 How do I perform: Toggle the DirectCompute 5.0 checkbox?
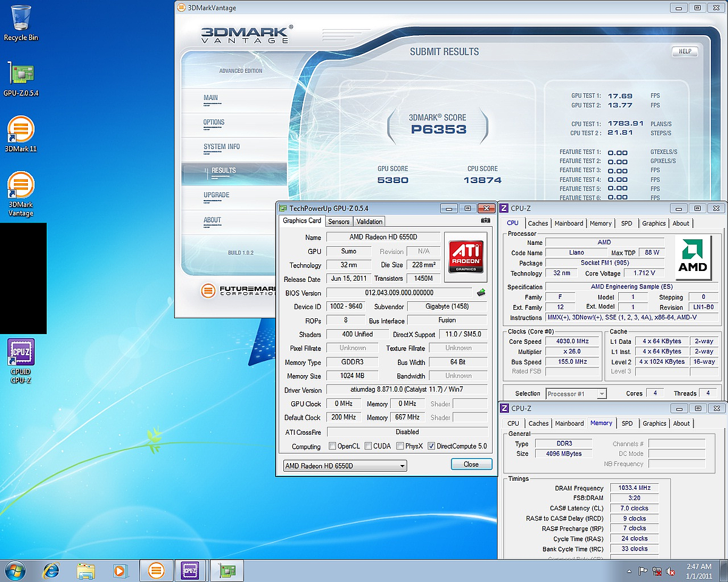click(431, 446)
